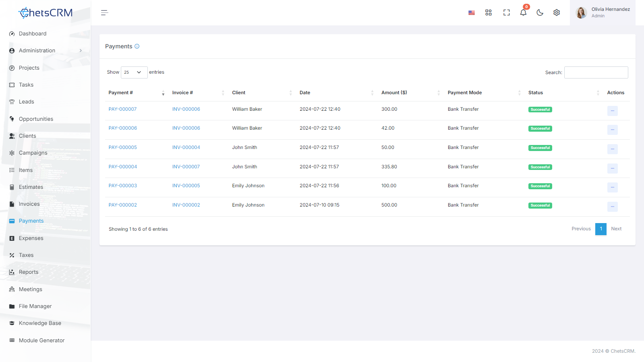Open Tasks from the sidebar
This screenshot has width=644, height=362.
point(26,85)
